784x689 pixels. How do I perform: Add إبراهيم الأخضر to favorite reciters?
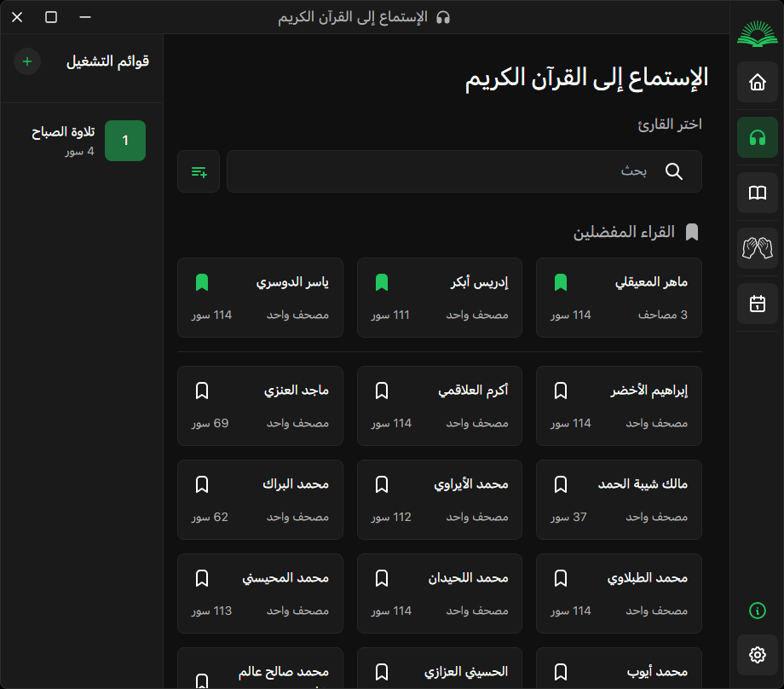coord(561,390)
